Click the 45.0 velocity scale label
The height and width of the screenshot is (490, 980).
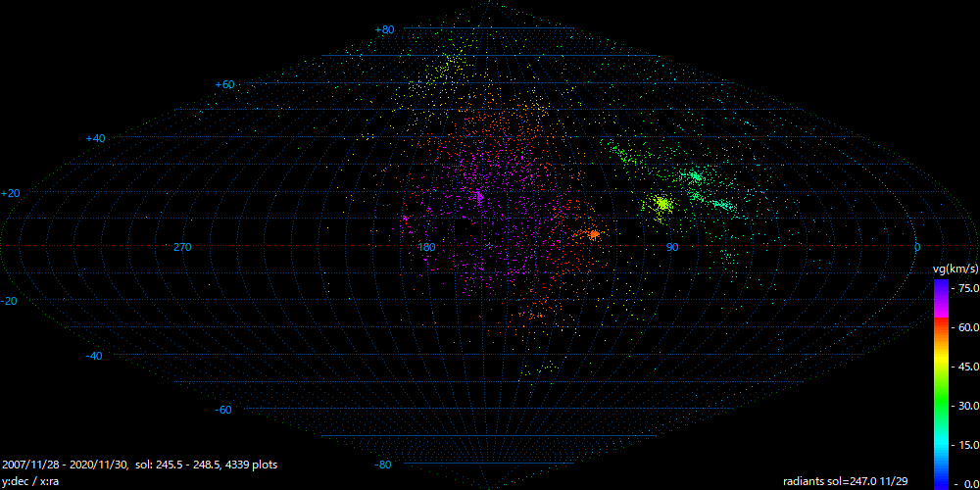(x=967, y=367)
